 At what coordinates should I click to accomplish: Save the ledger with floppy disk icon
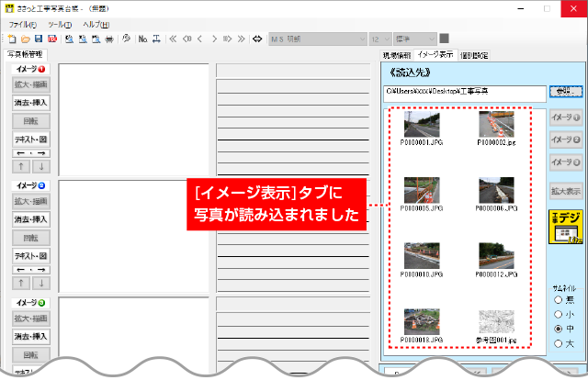click(39, 39)
